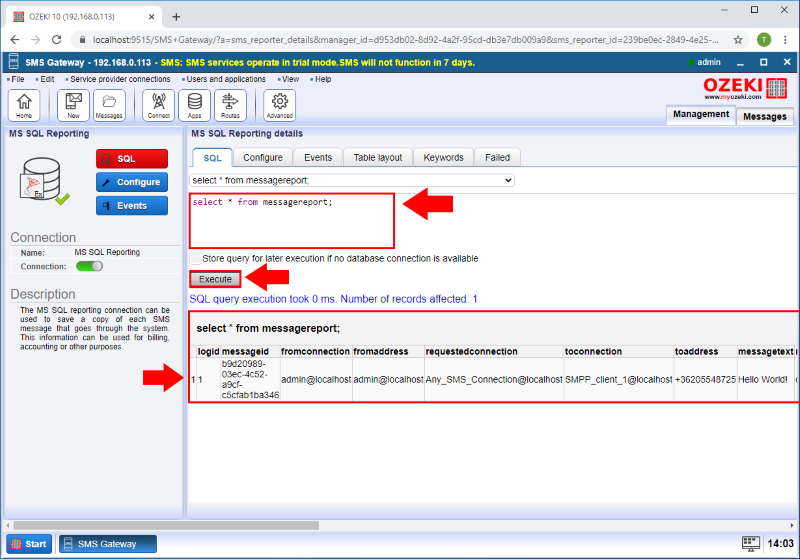Run the query with Execute button
800x559 pixels.
(x=215, y=279)
